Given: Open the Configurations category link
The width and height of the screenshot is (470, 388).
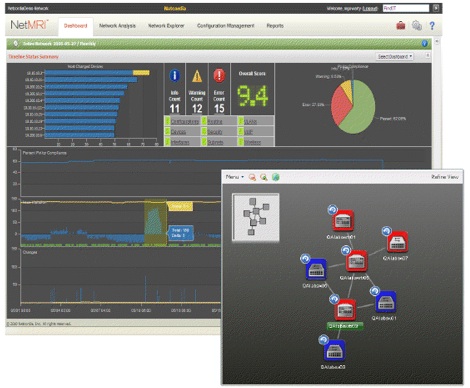Looking at the screenshot, I should 185,122.
